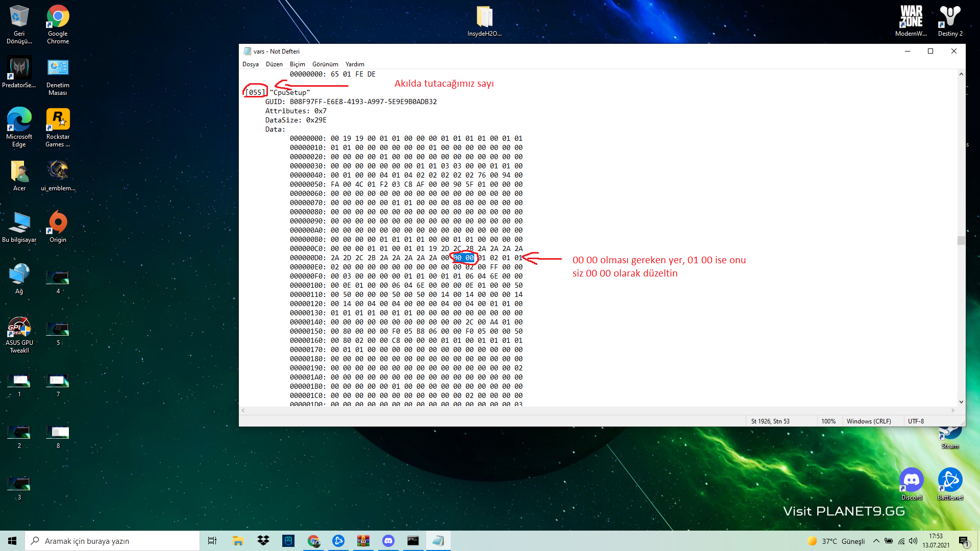Show hidden system tray icons chevron
Image resolution: width=980 pixels, height=551 pixels.
click(x=876, y=541)
